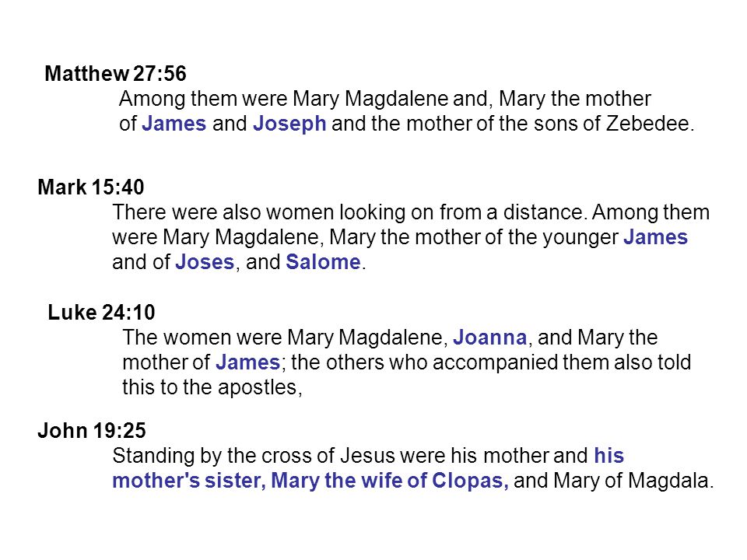Click blue James in Matthew verse

[174, 124]
